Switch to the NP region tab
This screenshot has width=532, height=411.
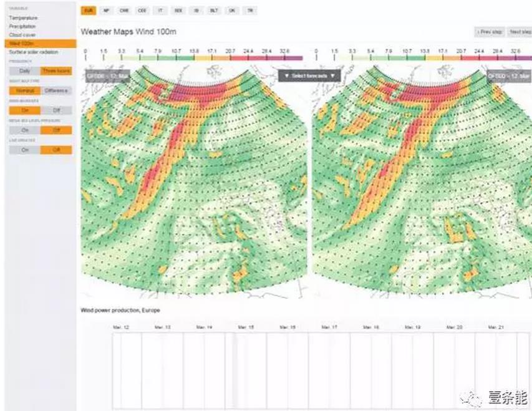(107, 11)
